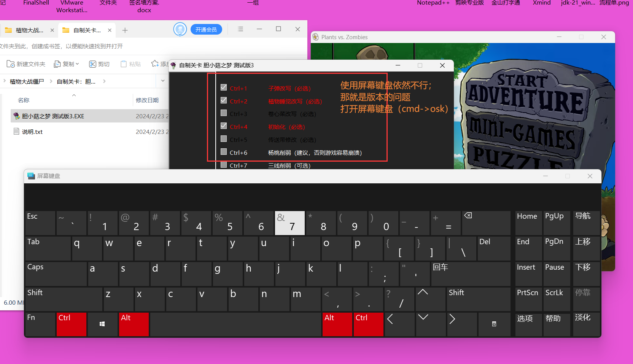Click the trainer window's title bar icon
The width and height of the screenshot is (633, 364).
coord(173,65)
